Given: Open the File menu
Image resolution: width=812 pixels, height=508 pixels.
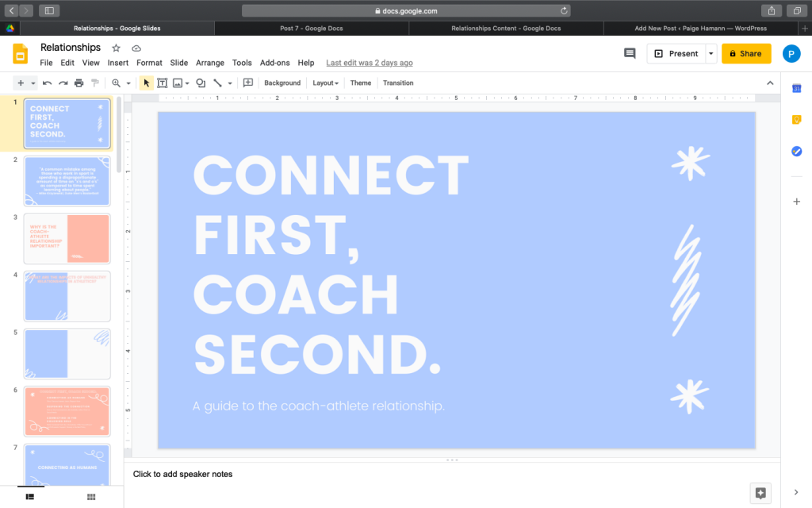Looking at the screenshot, I should (x=46, y=63).
